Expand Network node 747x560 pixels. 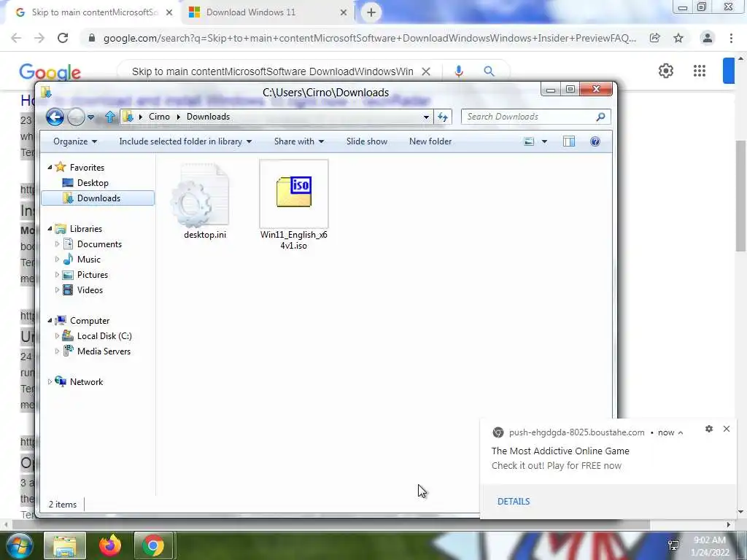pos(50,382)
